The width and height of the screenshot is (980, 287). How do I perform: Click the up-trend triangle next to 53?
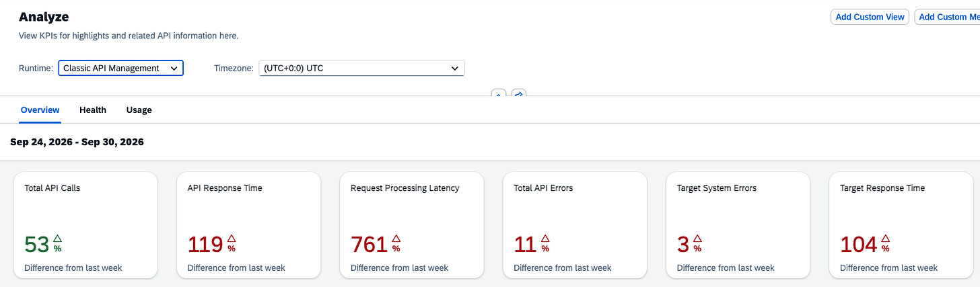57,238
